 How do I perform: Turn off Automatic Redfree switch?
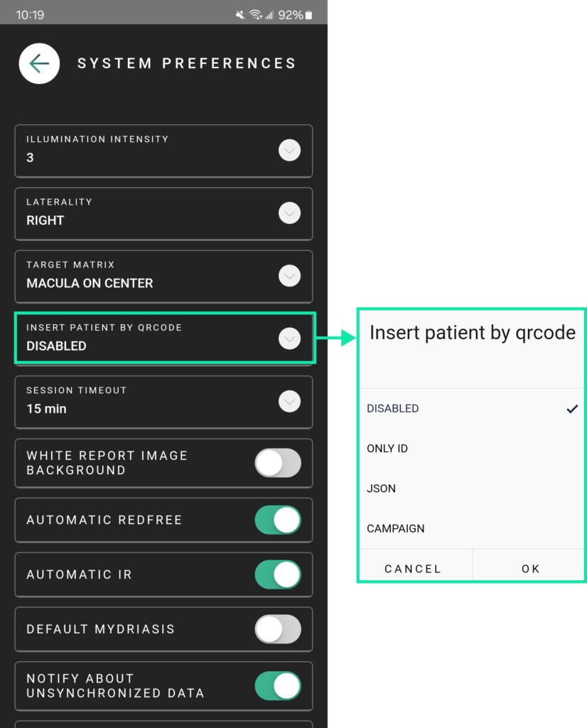(278, 520)
